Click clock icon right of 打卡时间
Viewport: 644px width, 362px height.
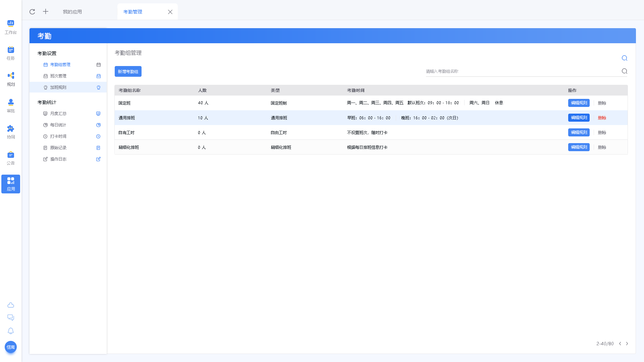pyautogui.click(x=98, y=136)
